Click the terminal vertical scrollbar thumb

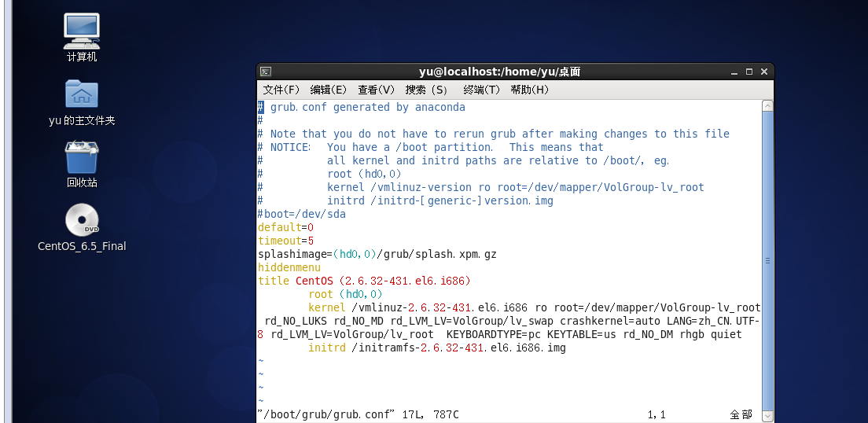767,260
